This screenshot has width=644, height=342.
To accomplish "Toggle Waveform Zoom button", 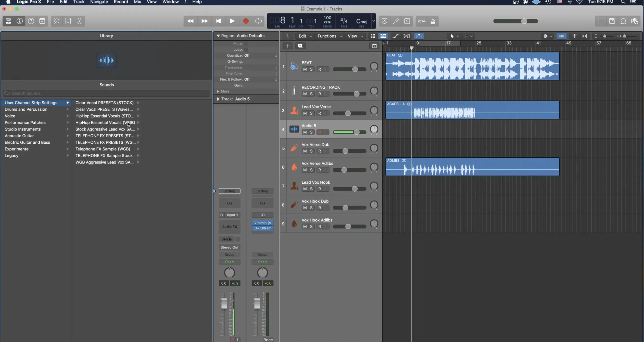I will click(562, 36).
